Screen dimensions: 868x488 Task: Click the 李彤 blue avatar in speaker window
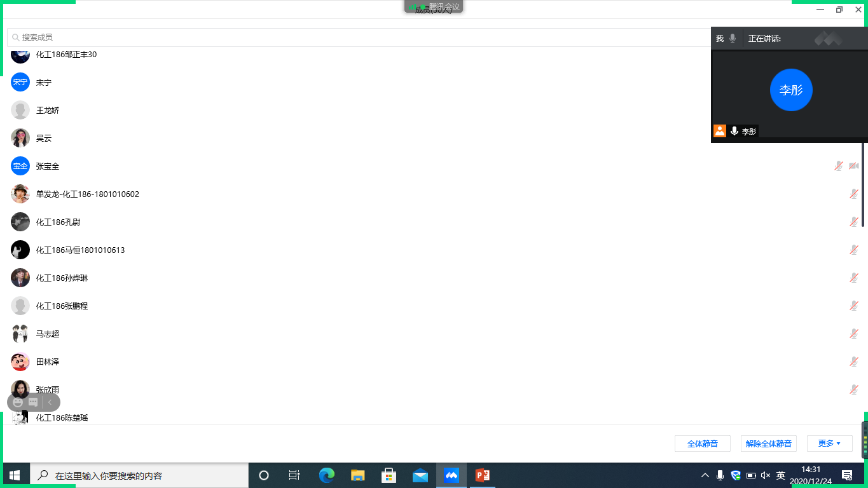click(791, 90)
